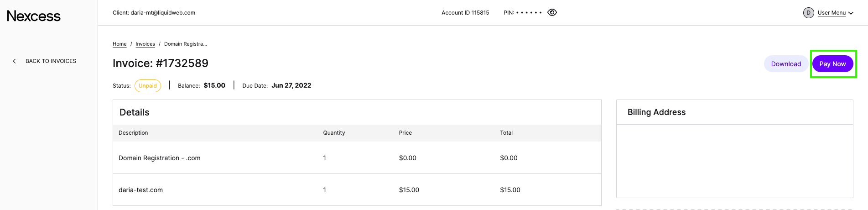Select the daria-test.com line item
This screenshot has width=868, height=210.
click(140, 190)
